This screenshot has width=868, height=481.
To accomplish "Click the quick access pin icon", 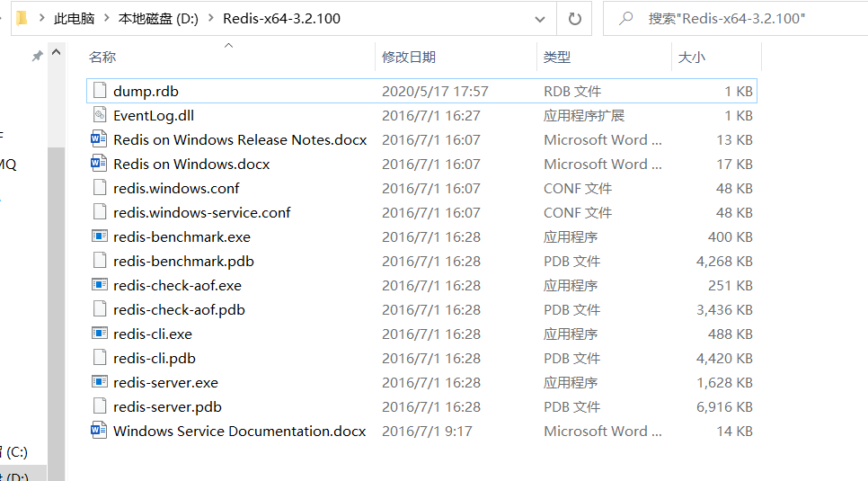I will point(37,56).
